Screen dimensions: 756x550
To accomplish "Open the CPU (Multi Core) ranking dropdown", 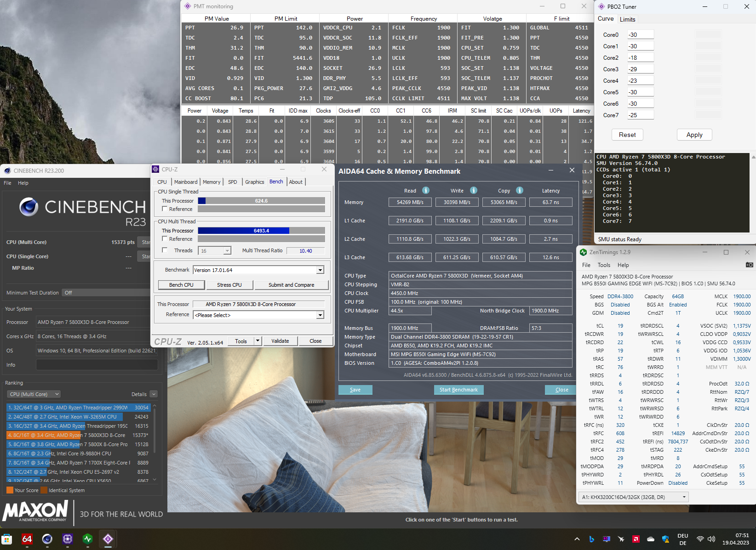I will point(34,394).
